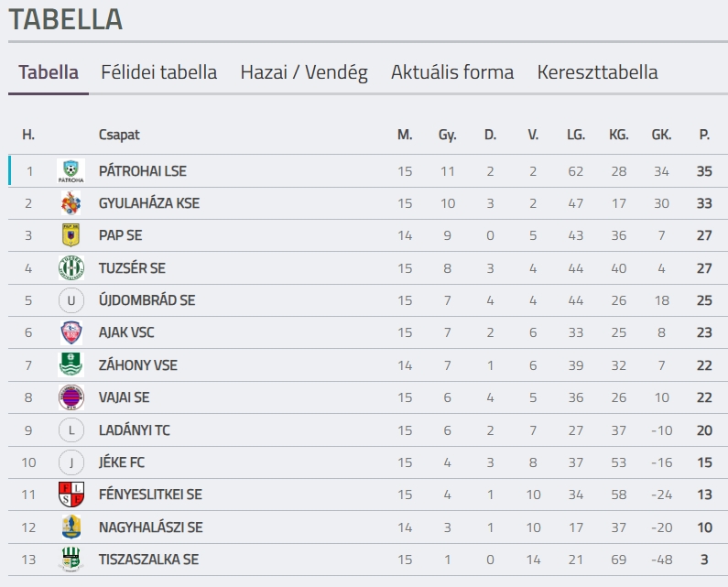Image resolution: width=728 pixels, height=587 pixels.
Task: Open the Tiszaszalka SE club crest
Action: tap(71, 560)
